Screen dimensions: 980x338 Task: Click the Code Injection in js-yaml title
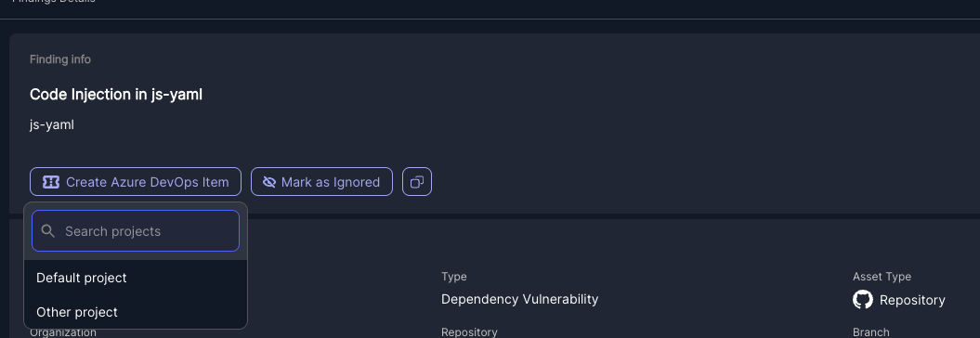click(116, 95)
